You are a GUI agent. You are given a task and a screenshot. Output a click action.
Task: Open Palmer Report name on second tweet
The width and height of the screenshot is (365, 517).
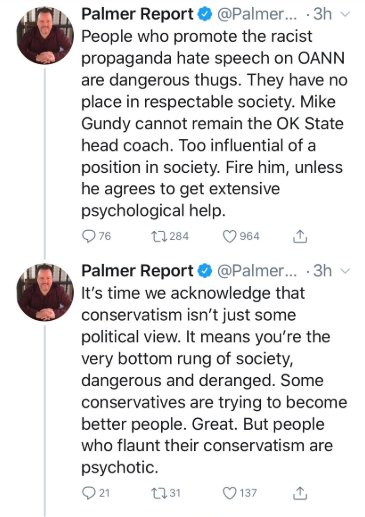click(137, 271)
